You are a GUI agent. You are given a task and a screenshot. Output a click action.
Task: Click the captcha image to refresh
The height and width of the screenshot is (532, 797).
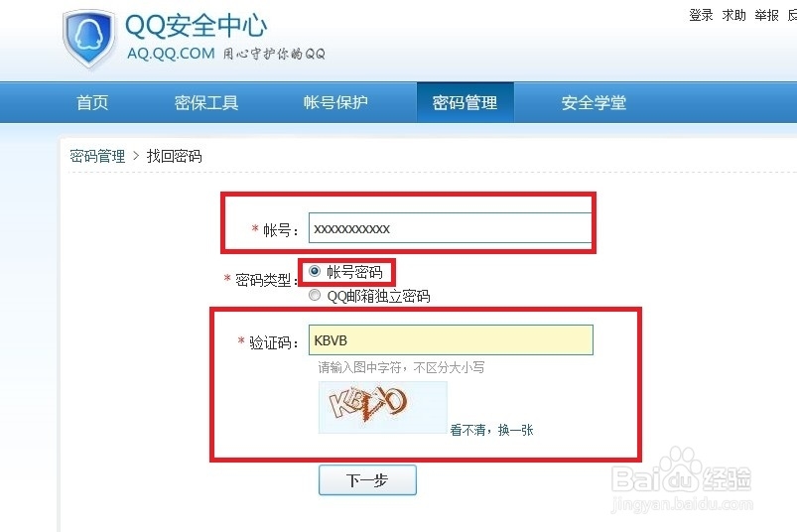click(383, 407)
